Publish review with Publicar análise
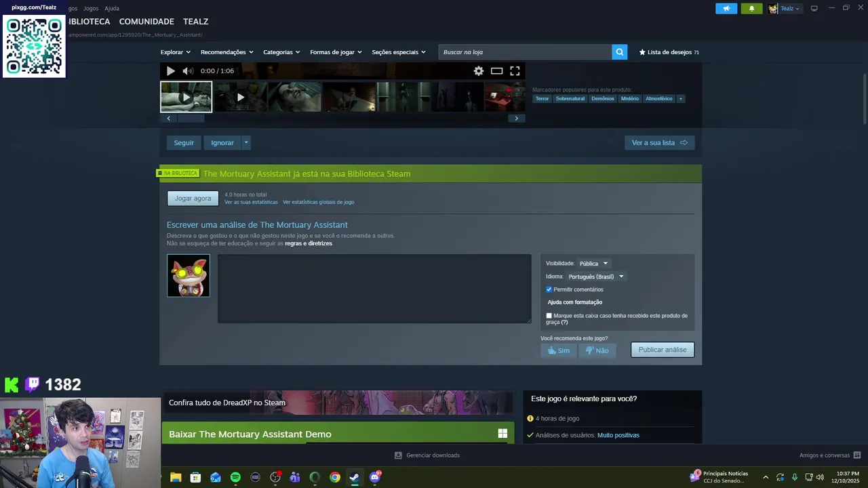 [663, 350]
